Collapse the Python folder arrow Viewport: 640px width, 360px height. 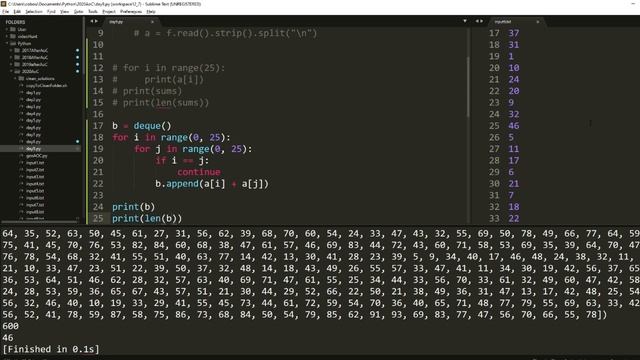click(7, 43)
